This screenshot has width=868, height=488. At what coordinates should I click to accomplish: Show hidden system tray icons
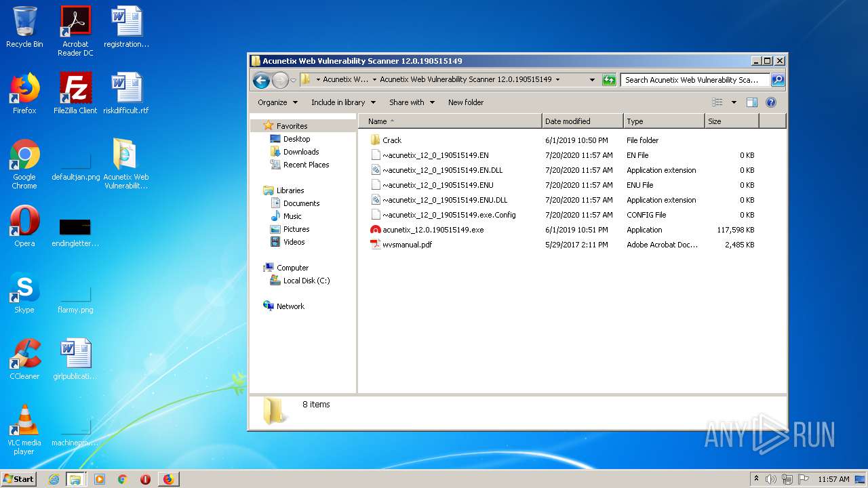[756, 479]
